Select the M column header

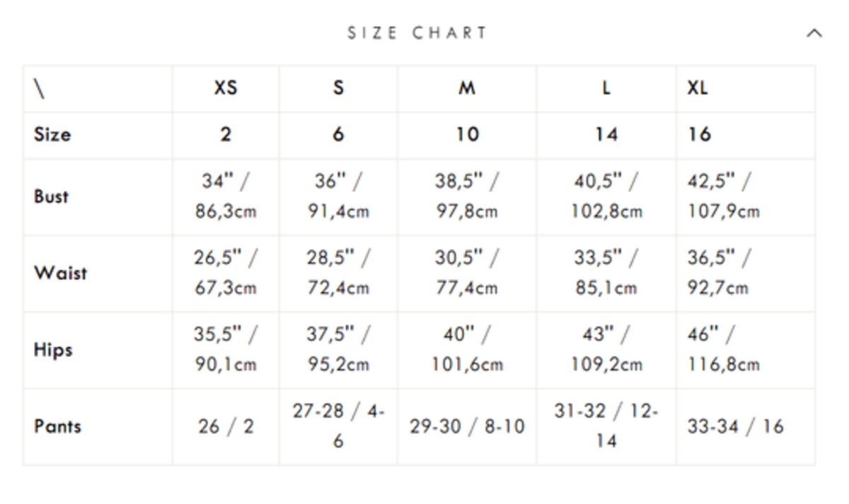[x=467, y=88]
